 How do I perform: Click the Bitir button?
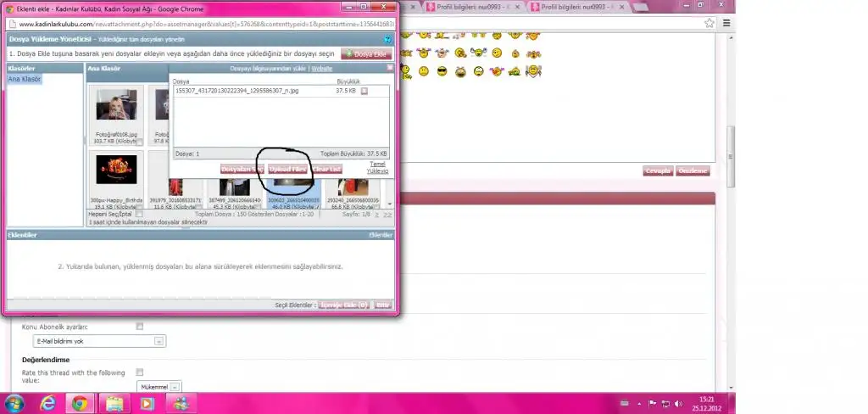tap(382, 305)
